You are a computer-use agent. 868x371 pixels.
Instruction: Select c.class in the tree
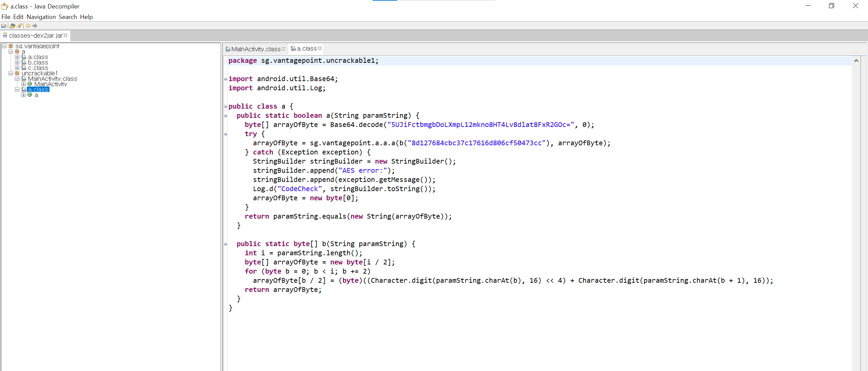tap(38, 68)
